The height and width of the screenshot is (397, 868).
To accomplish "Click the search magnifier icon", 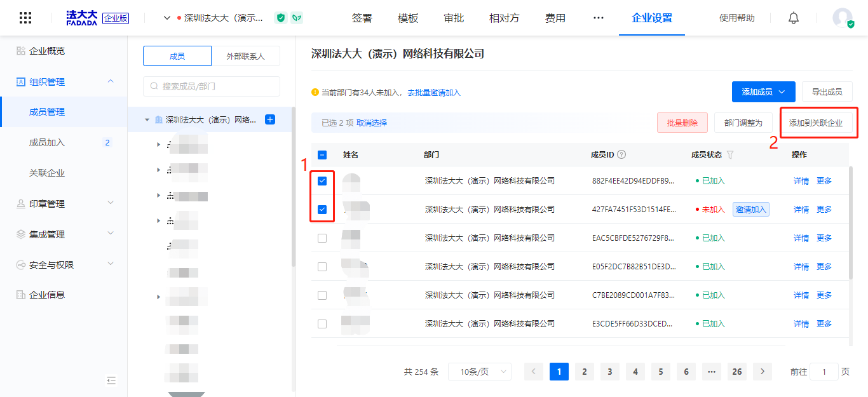I will 154,86.
